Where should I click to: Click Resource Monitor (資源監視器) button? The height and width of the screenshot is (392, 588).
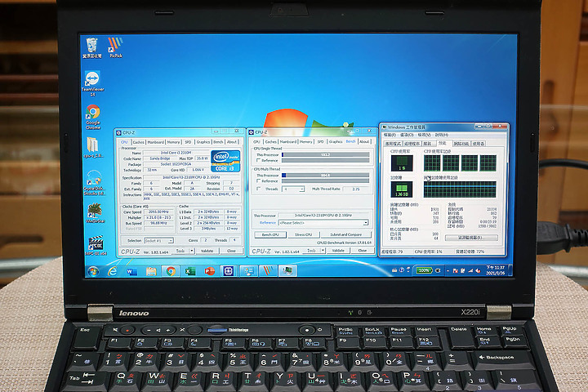click(471, 238)
